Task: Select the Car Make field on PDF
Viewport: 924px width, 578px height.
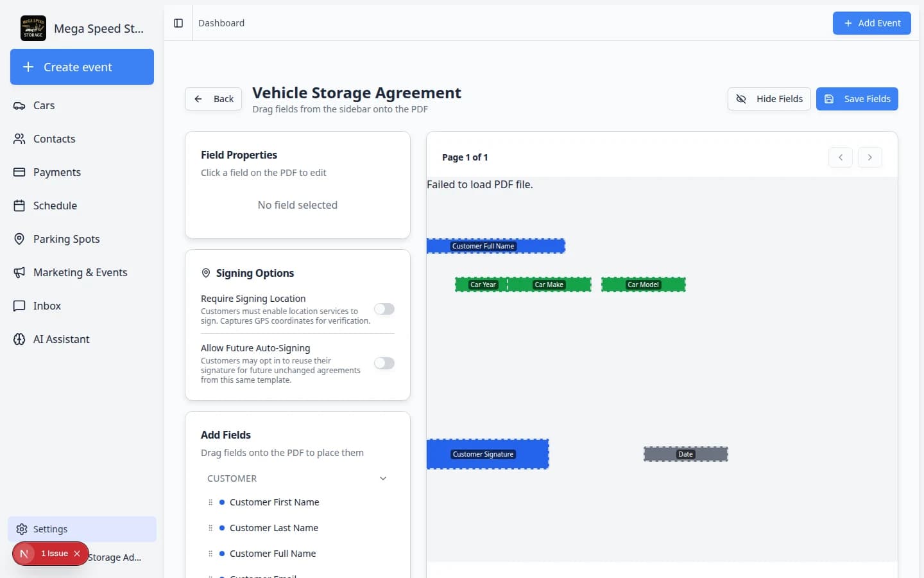Action: tap(549, 285)
